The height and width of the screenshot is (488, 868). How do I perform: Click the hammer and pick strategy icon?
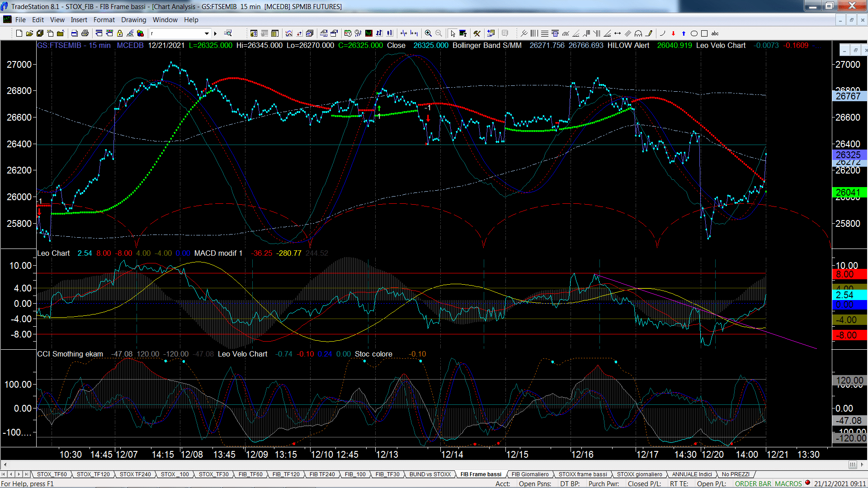pyautogui.click(x=477, y=33)
